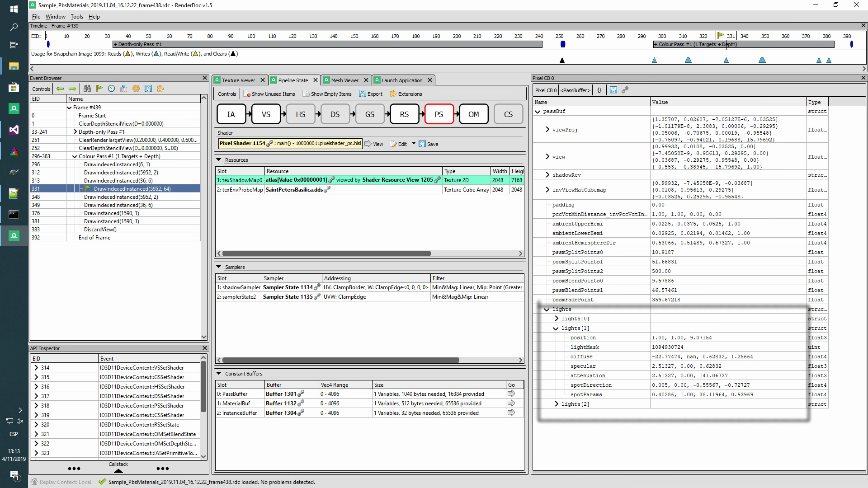This screenshot has width=868, height=488.
Task: Expand the viewProj matrix in passBuf
Action: [x=547, y=130]
